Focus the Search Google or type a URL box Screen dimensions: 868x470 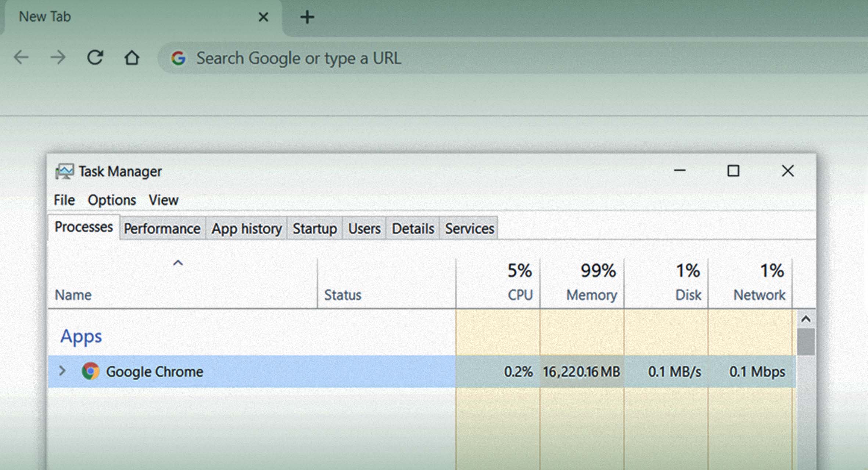click(x=513, y=58)
